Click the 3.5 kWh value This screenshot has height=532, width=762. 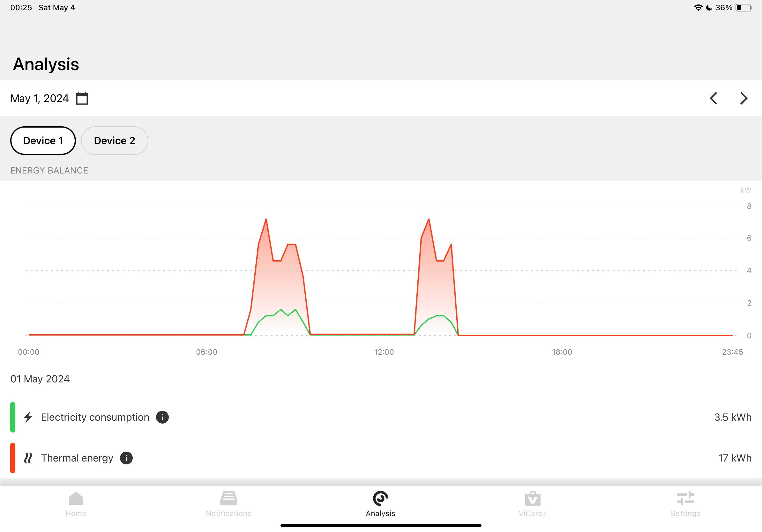coord(733,417)
